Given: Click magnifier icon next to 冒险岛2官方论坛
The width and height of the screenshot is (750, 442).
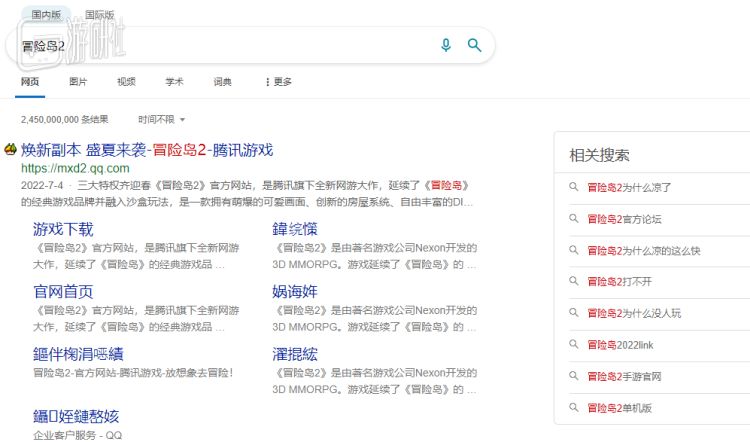Looking at the screenshot, I should tap(573, 219).
